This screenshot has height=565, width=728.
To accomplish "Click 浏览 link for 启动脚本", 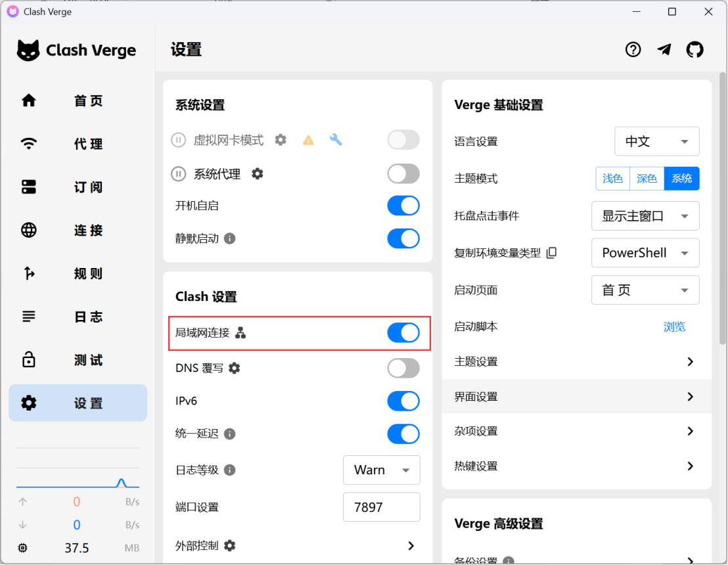I will coord(674,327).
